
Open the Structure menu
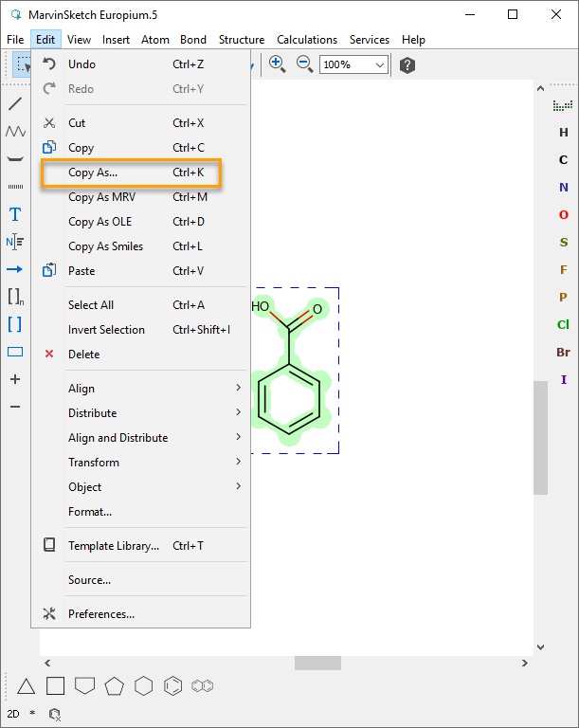tap(242, 40)
